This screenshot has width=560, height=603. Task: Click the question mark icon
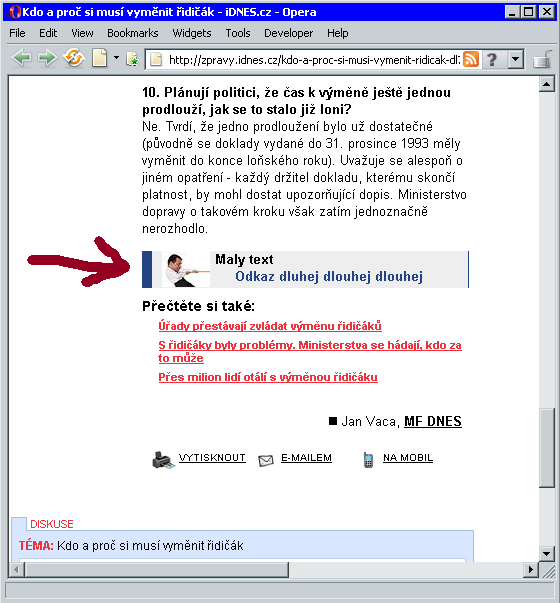click(x=492, y=60)
